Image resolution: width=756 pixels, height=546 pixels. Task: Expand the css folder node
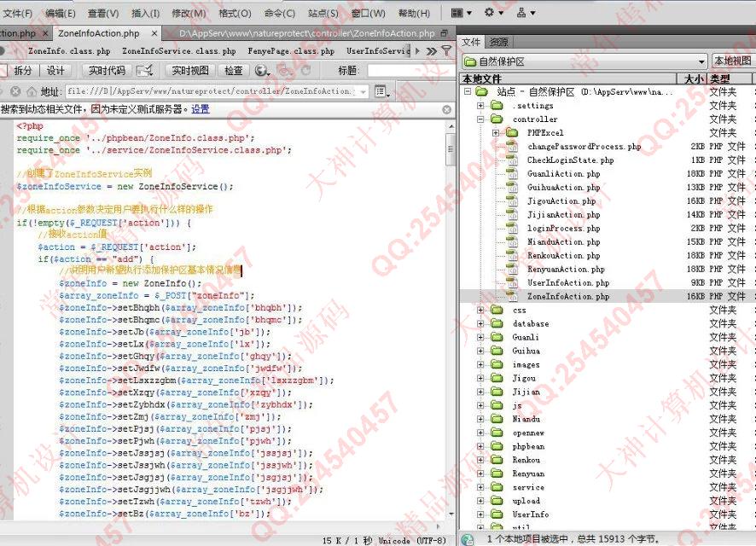click(480, 310)
